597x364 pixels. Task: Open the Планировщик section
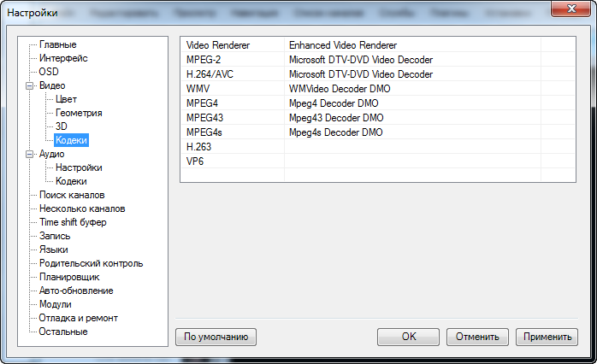pos(69,277)
